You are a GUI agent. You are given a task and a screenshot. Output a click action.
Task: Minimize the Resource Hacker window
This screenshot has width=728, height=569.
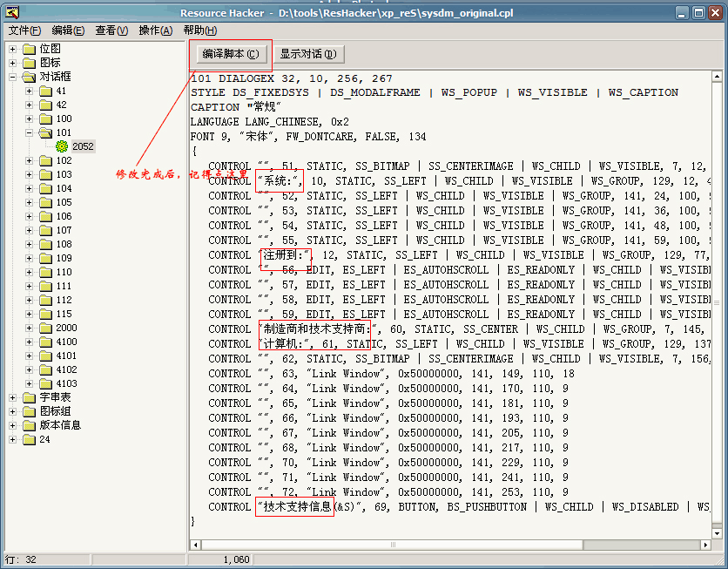(681, 12)
